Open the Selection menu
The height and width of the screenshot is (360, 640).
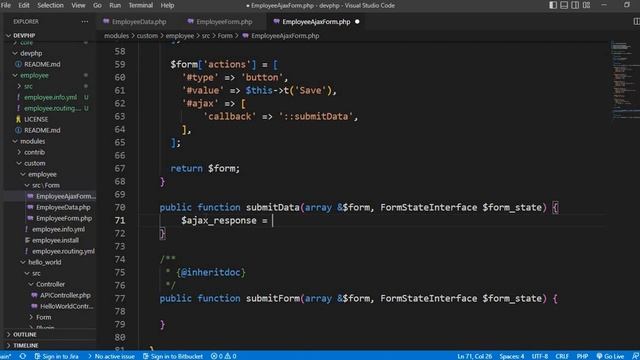coord(50,5)
